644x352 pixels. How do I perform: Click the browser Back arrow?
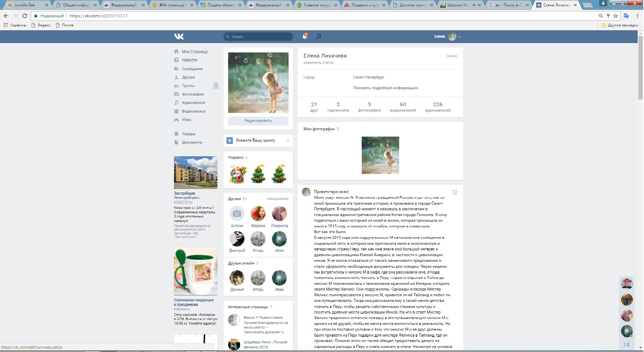6,16
